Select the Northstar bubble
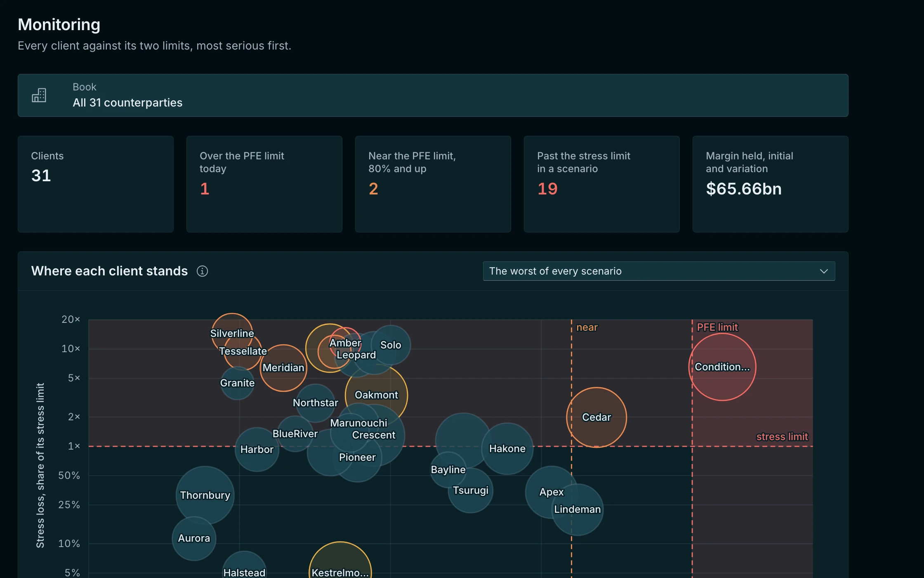The width and height of the screenshot is (924, 578). pyautogui.click(x=316, y=403)
